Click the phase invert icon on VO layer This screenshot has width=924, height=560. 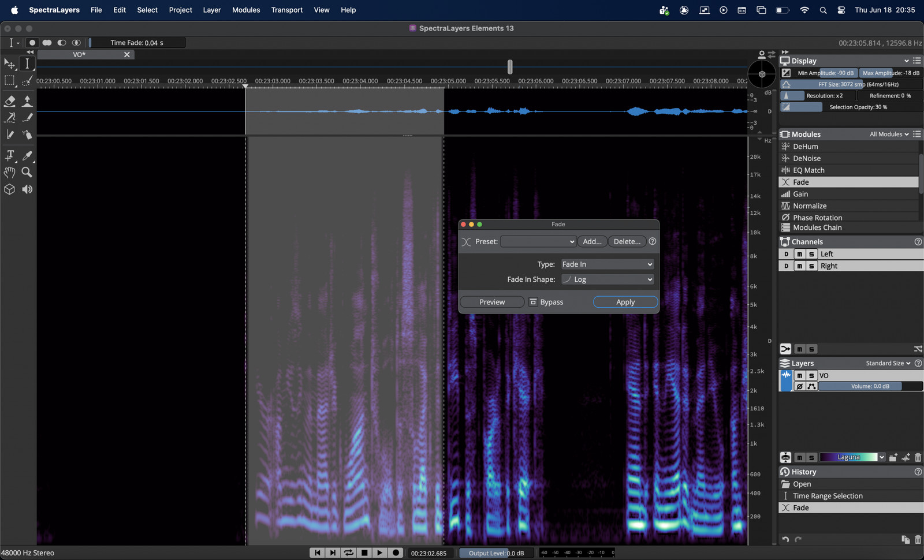point(799,386)
